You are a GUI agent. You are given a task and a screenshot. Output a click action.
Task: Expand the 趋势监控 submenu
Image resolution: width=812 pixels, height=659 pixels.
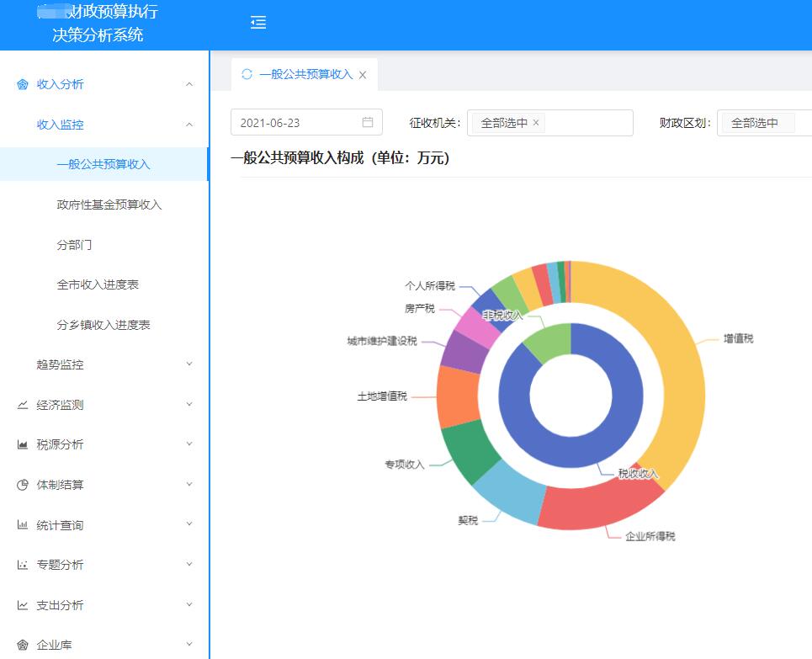click(188, 364)
